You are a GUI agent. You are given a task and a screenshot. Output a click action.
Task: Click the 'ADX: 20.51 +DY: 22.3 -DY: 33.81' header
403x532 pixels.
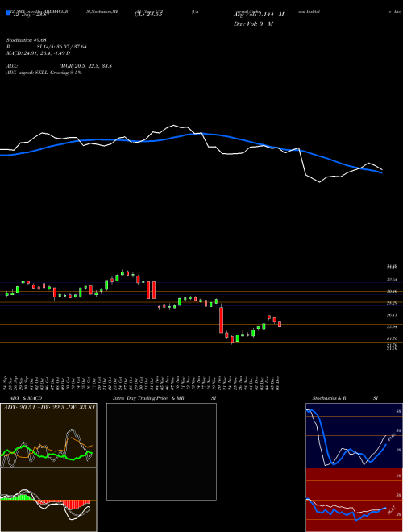pos(49,407)
